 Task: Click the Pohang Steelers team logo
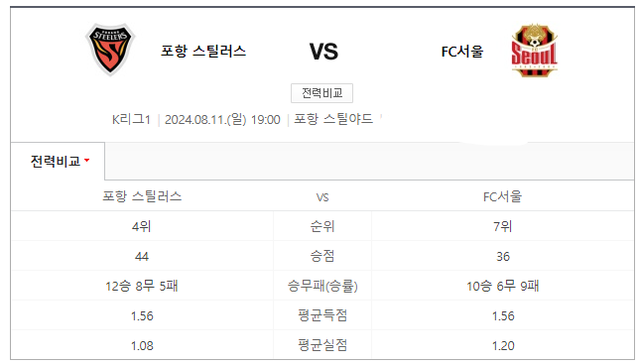tap(110, 50)
